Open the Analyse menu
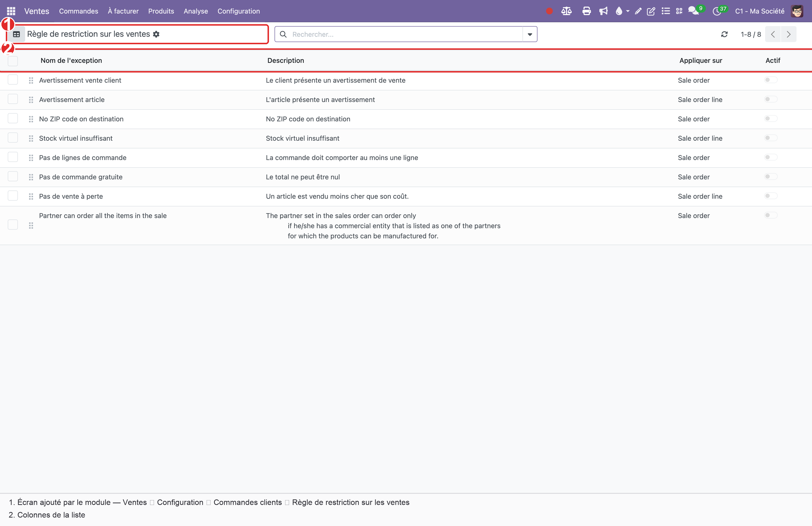Image resolution: width=812 pixels, height=526 pixels. click(196, 11)
